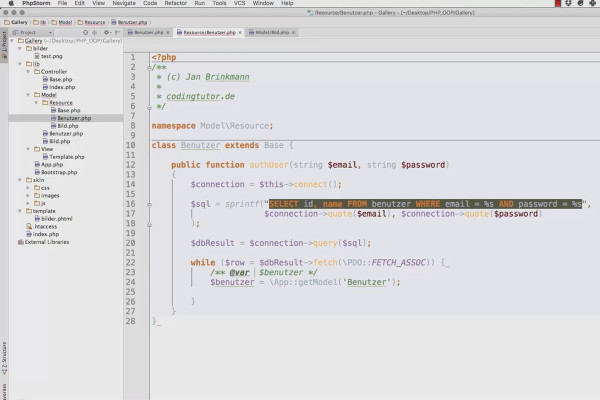Expand the css folder

pos(28,188)
